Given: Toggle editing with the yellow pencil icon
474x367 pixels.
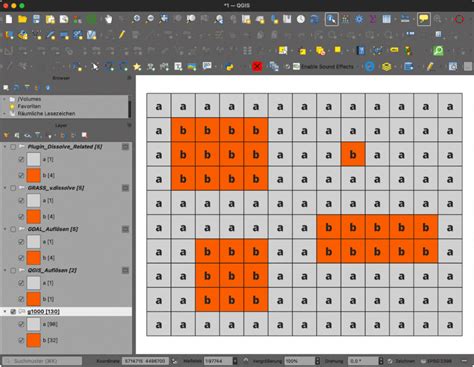Looking at the screenshot, I should [x=122, y=34].
